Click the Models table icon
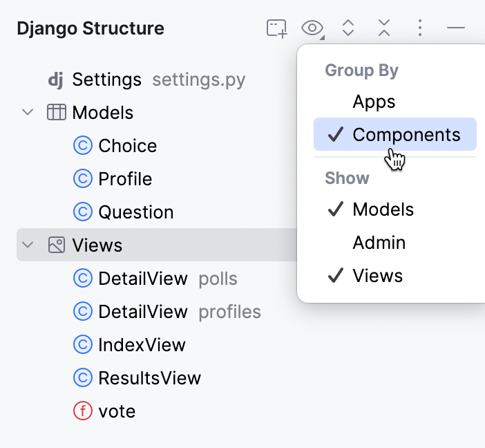Image resolution: width=485 pixels, height=448 pixels. click(x=56, y=113)
